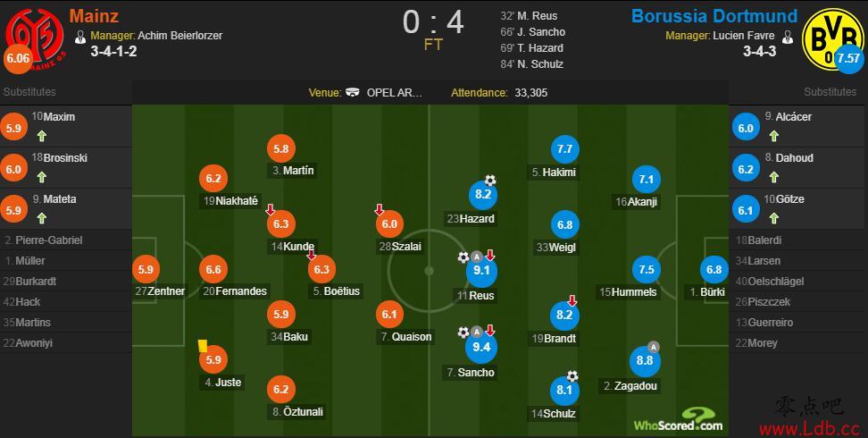Select Sancho's 9.4 rating circle
This screenshot has height=438, width=868.
click(483, 349)
